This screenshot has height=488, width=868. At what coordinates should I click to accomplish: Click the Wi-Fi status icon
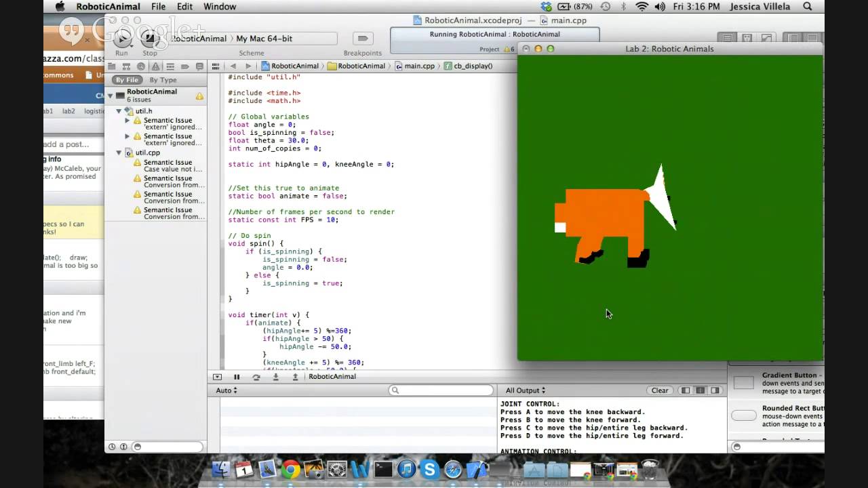pyautogui.click(x=642, y=7)
